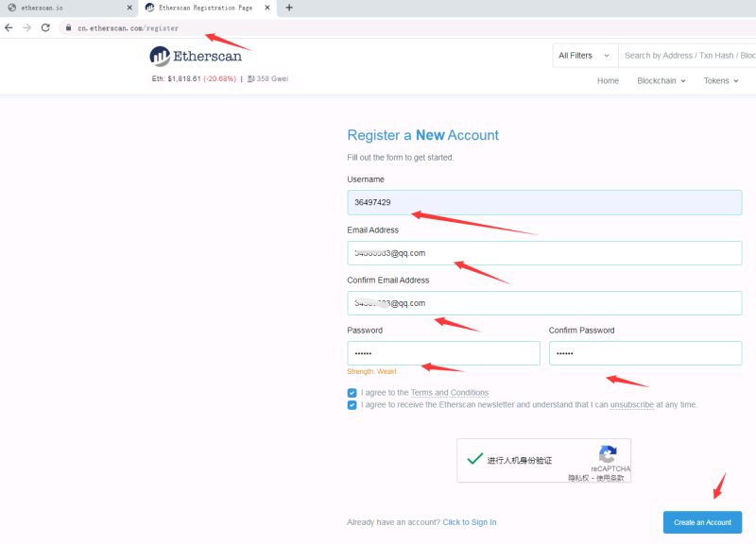Click the Etherscan logo

pos(196,57)
